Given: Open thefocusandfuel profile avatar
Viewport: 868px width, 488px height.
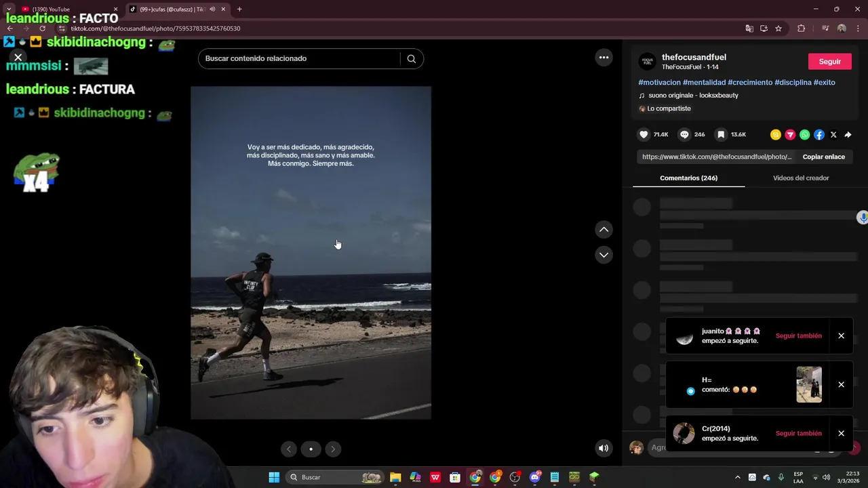Looking at the screenshot, I should (x=648, y=62).
